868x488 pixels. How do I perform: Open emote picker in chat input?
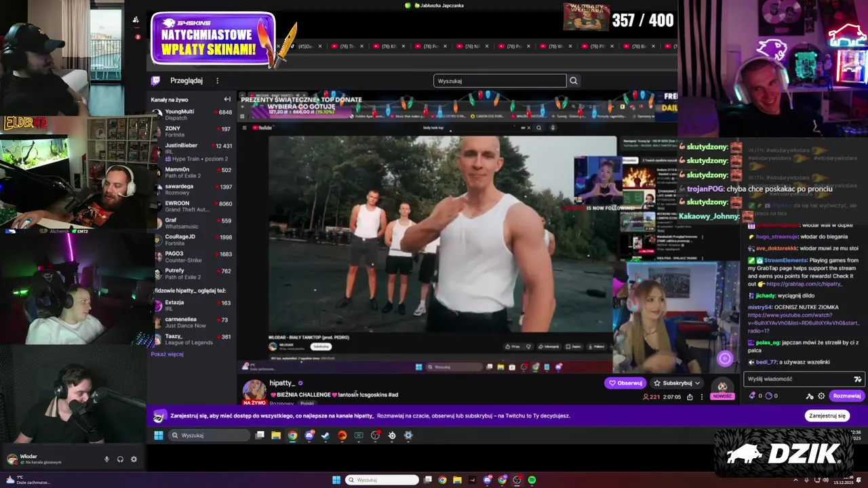pyautogui.click(x=858, y=379)
